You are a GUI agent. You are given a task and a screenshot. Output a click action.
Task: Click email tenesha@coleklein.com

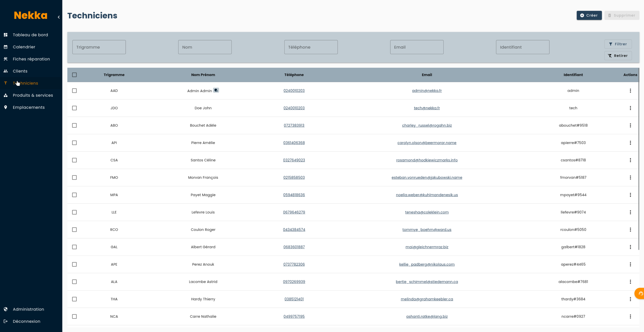[x=427, y=212]
